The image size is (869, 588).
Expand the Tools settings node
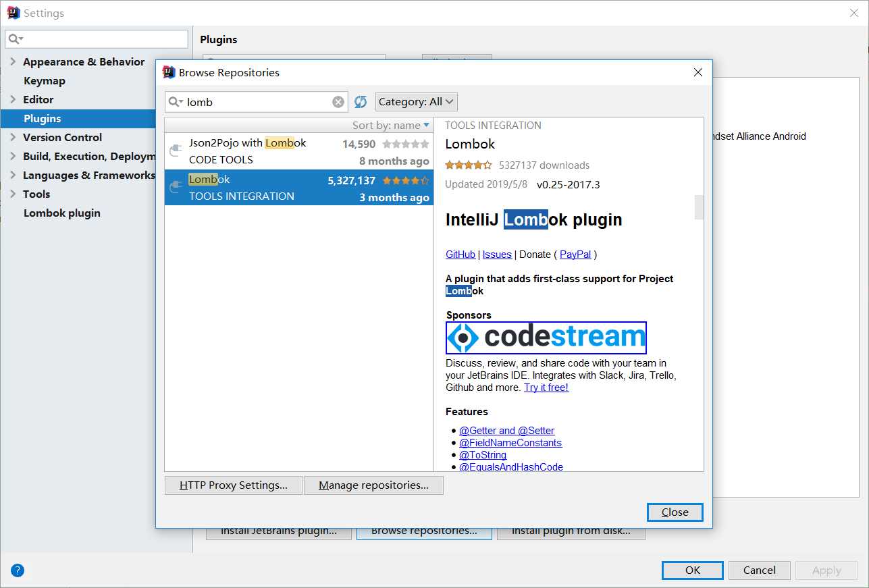click(x=13, y=194)
